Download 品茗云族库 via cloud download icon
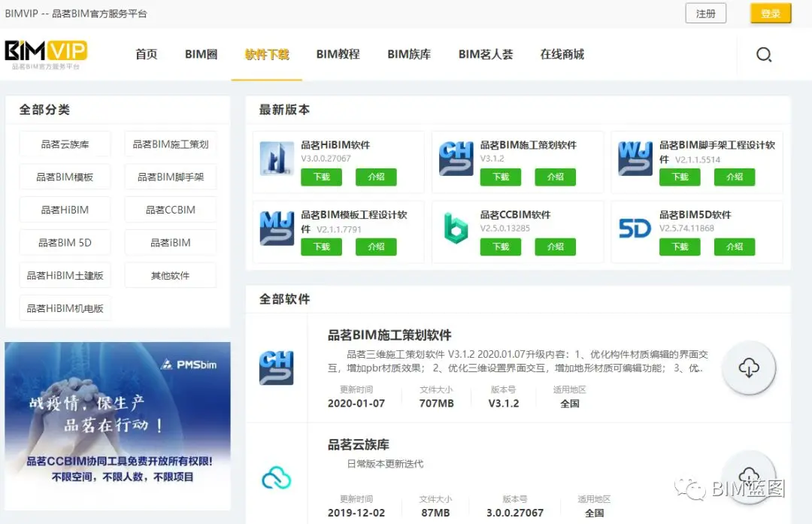Viewport: 812px width, 524px height. click(749, 477)
